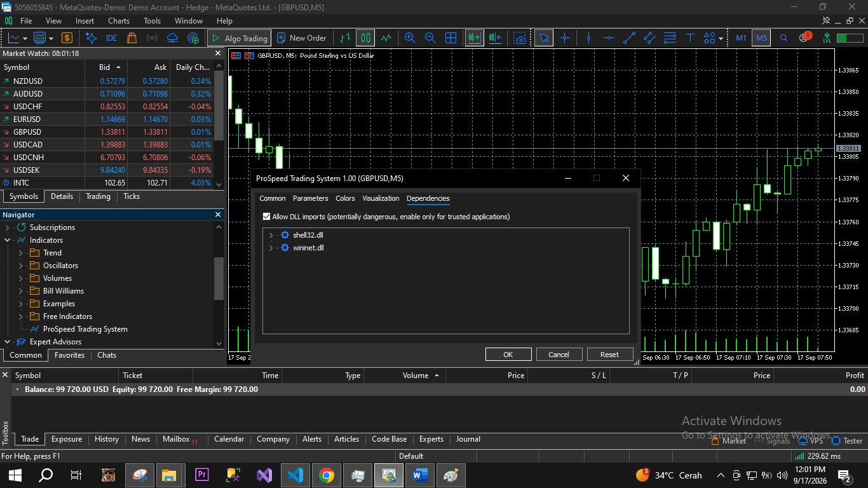Zoom out on the chart

430,38
